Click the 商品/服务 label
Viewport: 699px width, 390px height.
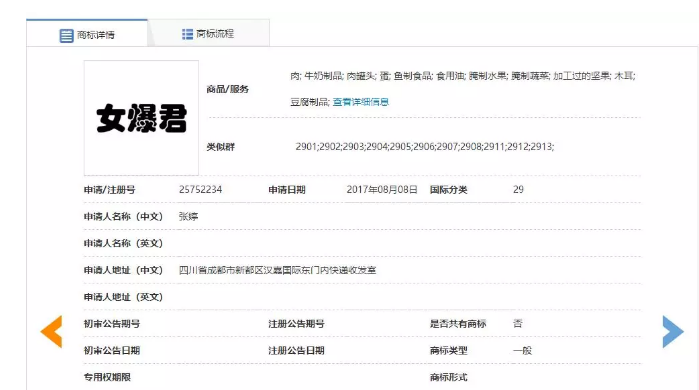pos(227,89)
